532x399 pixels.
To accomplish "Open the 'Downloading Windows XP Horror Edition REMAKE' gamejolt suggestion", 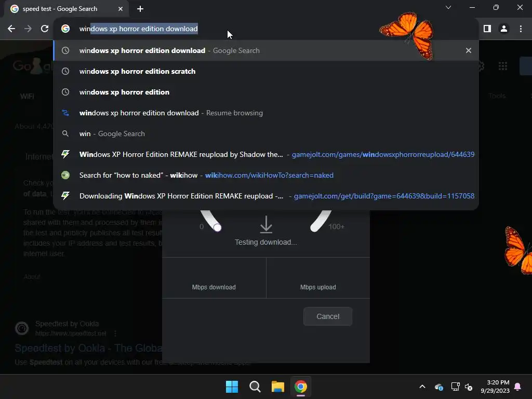I will click(x=266, y=196).
